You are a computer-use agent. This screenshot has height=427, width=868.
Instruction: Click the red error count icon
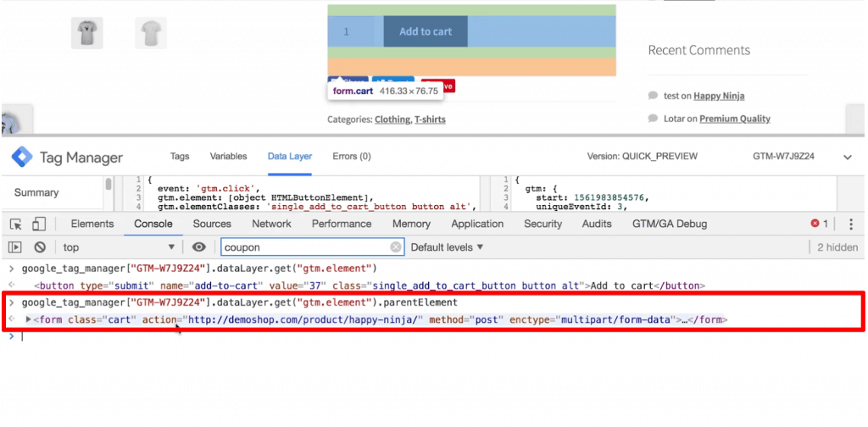815,224
